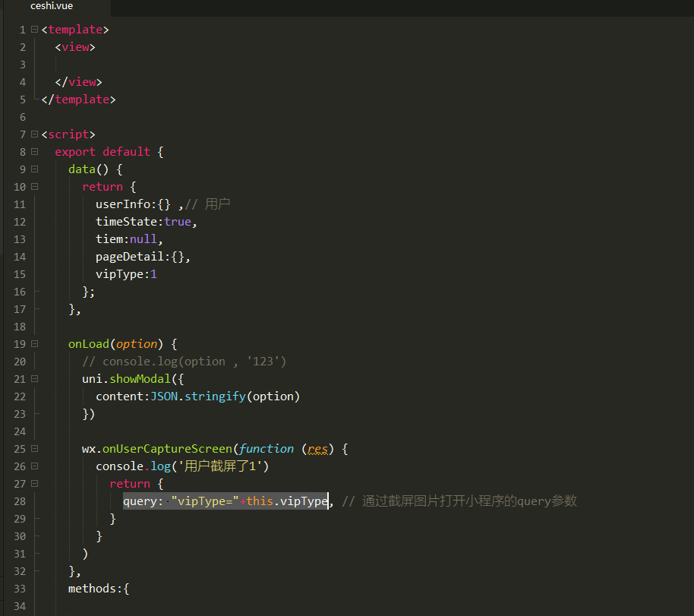The image size is (694, 616).
Task: Click the 'onLoad' function name
Action: click(x=89, y=344)
